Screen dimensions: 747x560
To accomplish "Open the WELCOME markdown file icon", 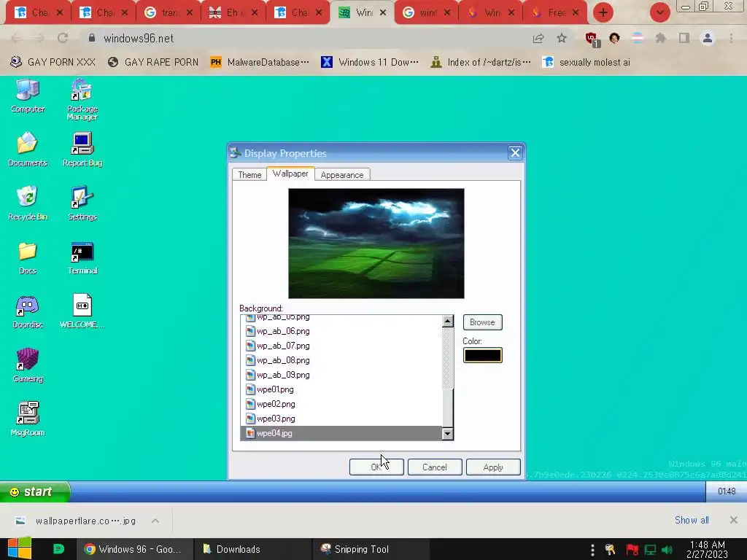I will click(x=82, y=312).
